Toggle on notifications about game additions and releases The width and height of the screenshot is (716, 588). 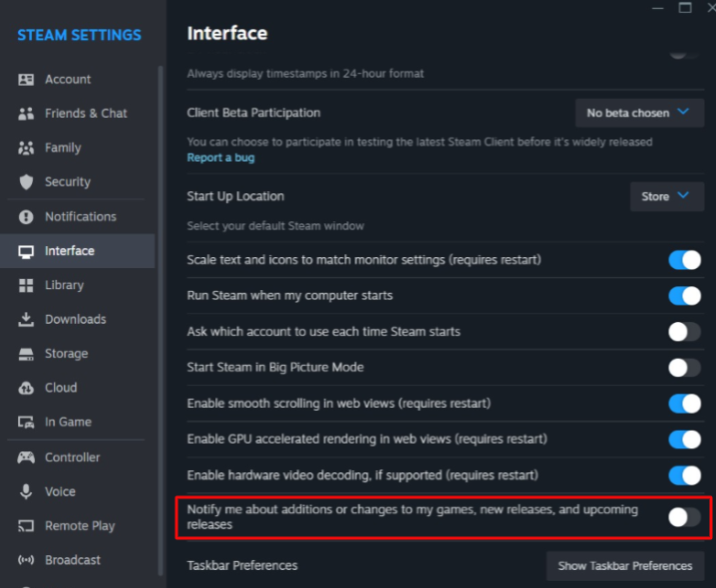(684, 516)
